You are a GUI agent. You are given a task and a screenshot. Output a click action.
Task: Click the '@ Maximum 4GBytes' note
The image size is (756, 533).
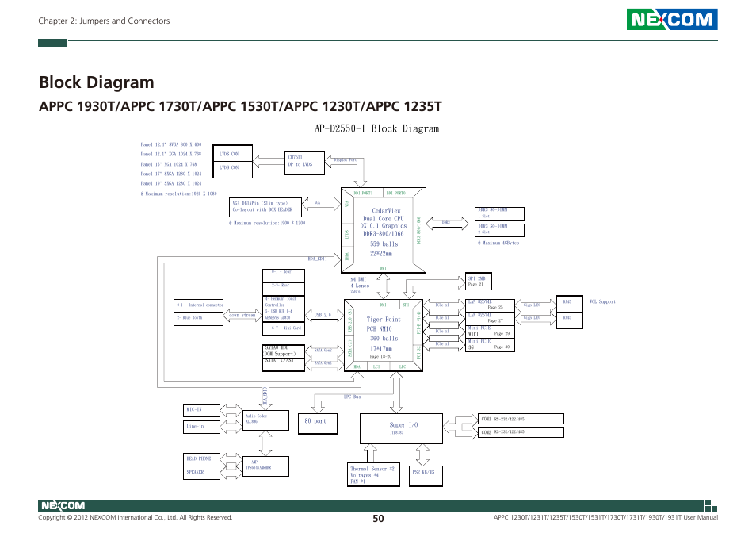click(498, 243)
